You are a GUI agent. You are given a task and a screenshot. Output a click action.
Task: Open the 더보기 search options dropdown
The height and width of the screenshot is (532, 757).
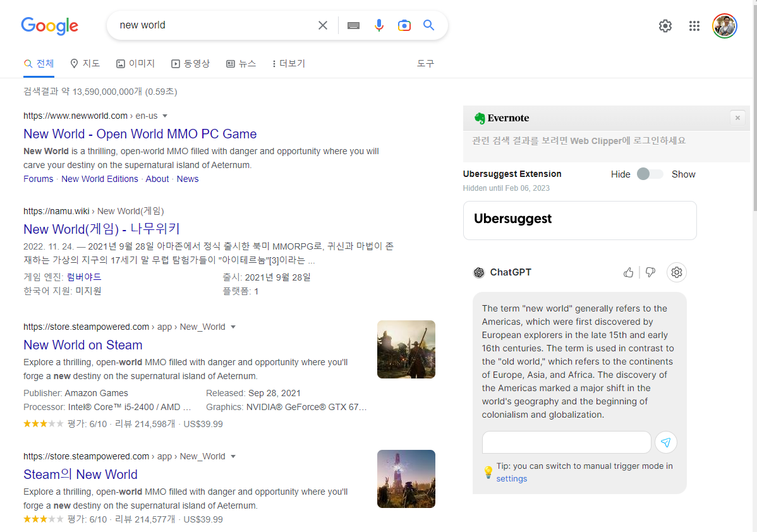pos(288,63)
